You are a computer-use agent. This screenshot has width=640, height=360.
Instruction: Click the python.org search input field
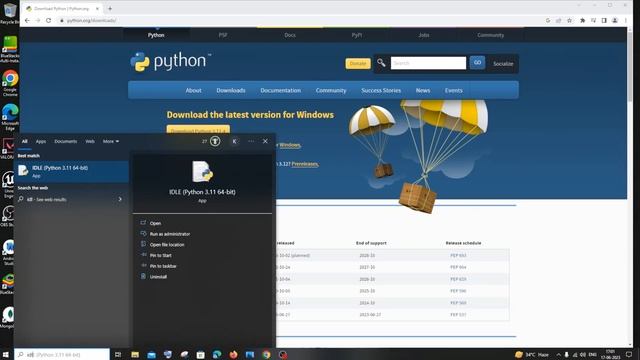(x=428, y=63)
